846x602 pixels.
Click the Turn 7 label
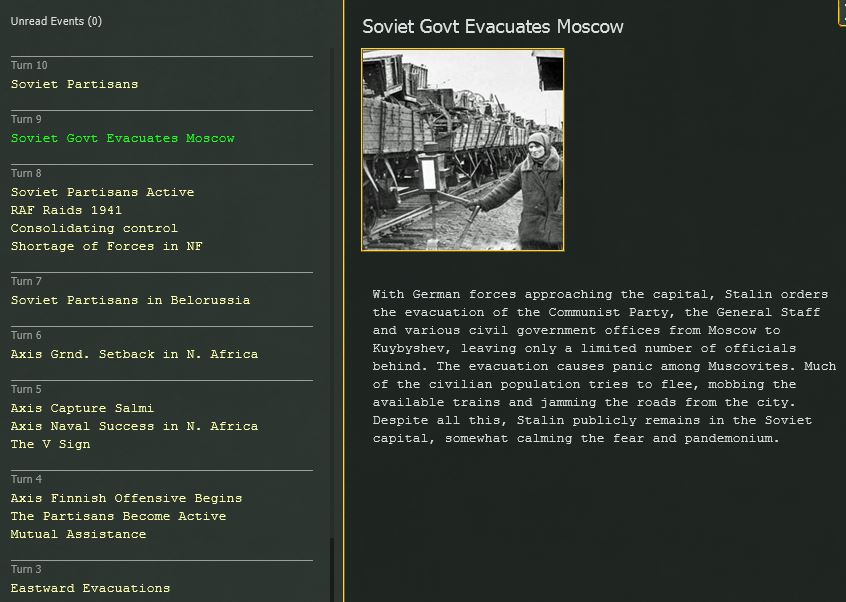coord(26,281)
